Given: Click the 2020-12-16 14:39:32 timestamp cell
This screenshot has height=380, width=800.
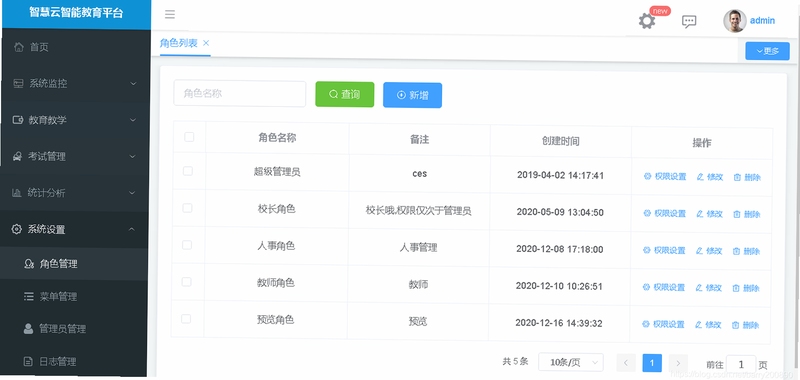Looking at the screenshot, I should click(559, 323).
